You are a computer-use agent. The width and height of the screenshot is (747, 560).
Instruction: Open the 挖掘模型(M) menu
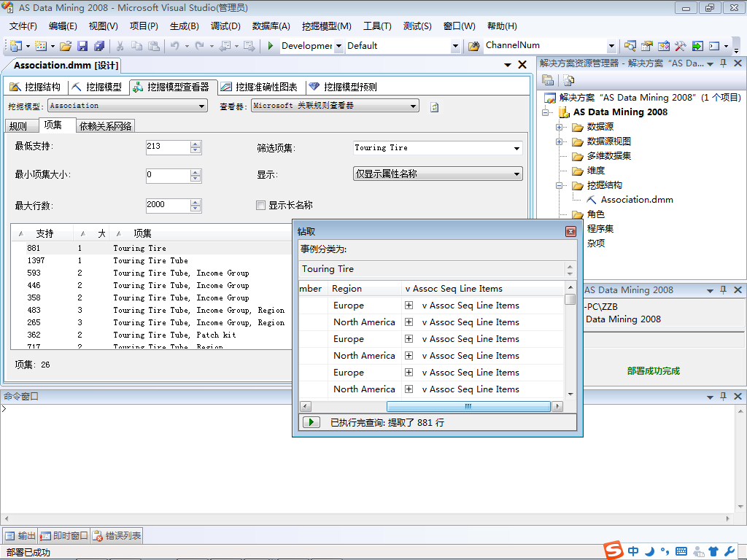coord(326,26)
